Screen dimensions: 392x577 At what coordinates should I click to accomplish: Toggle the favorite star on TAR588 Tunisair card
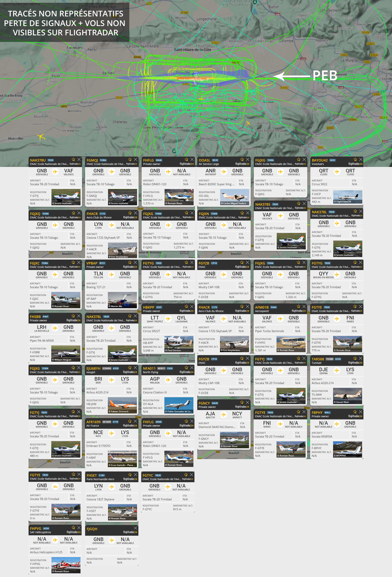[355, 358]
